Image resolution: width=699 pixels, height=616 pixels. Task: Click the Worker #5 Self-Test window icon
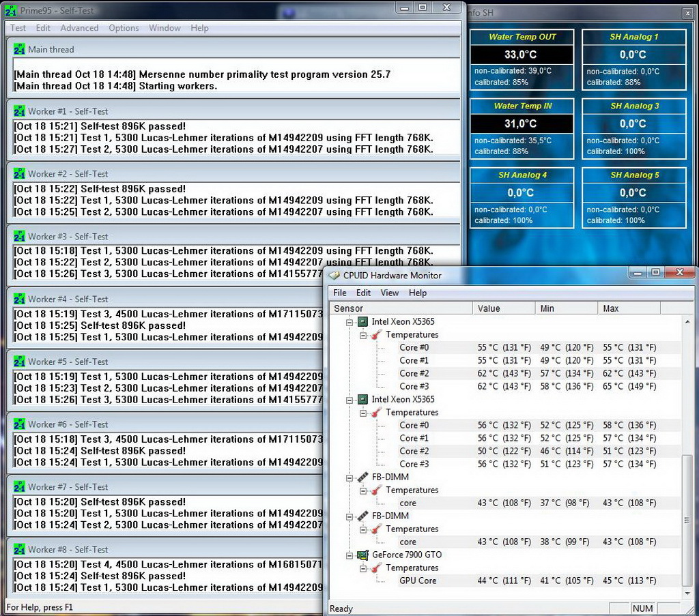point(18,362)
